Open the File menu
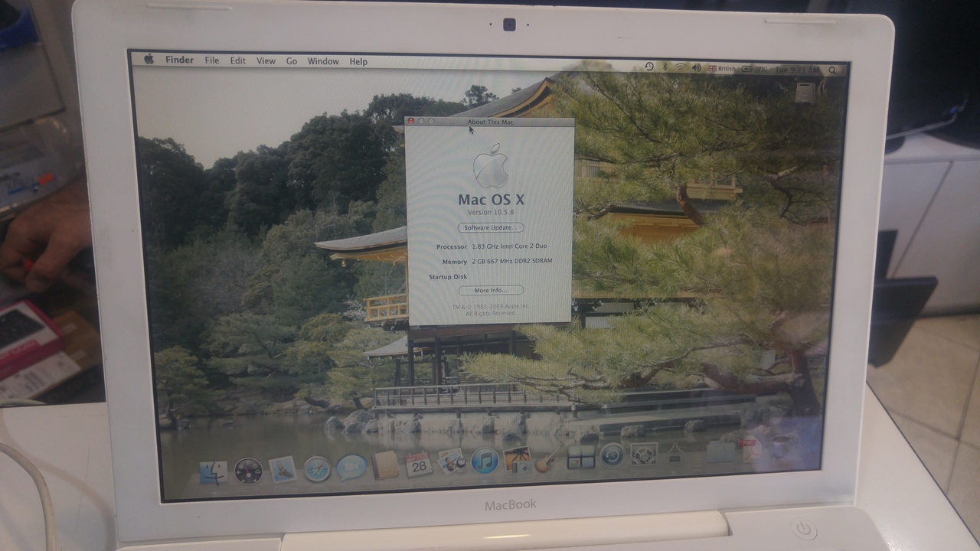 pyautogui.click(x=212, y=60)
